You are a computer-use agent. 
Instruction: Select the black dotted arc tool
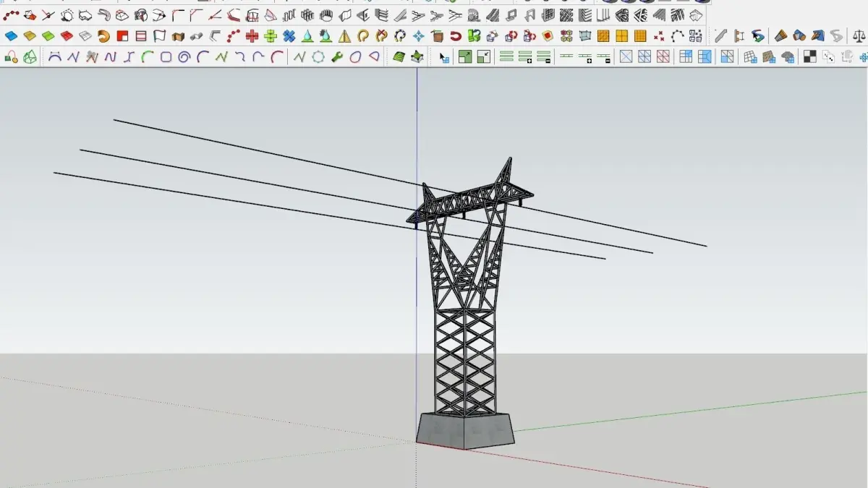click(x=678, y=35)
